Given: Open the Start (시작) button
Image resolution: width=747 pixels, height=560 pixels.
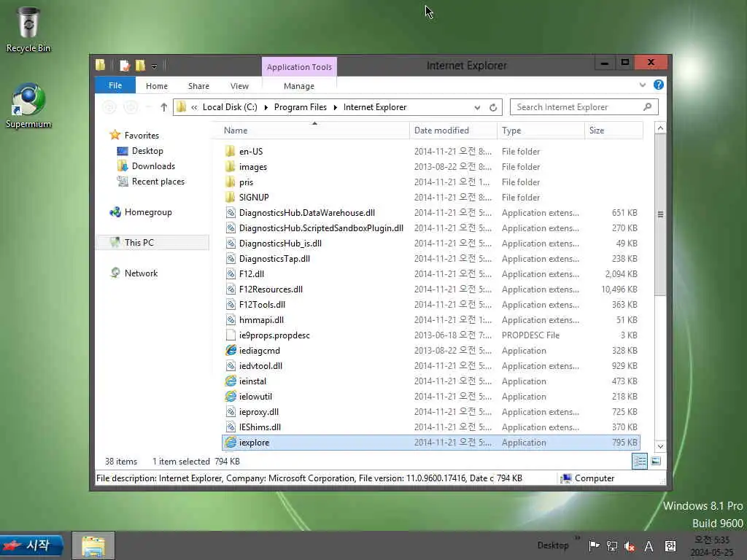Looking at the screenshot, I should click(32, 545).
